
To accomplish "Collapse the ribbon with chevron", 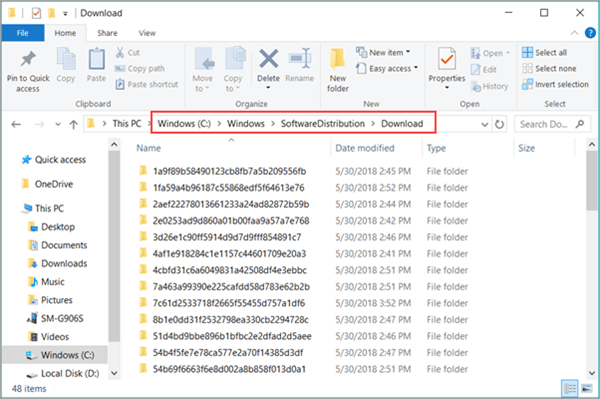I will 574,33.
